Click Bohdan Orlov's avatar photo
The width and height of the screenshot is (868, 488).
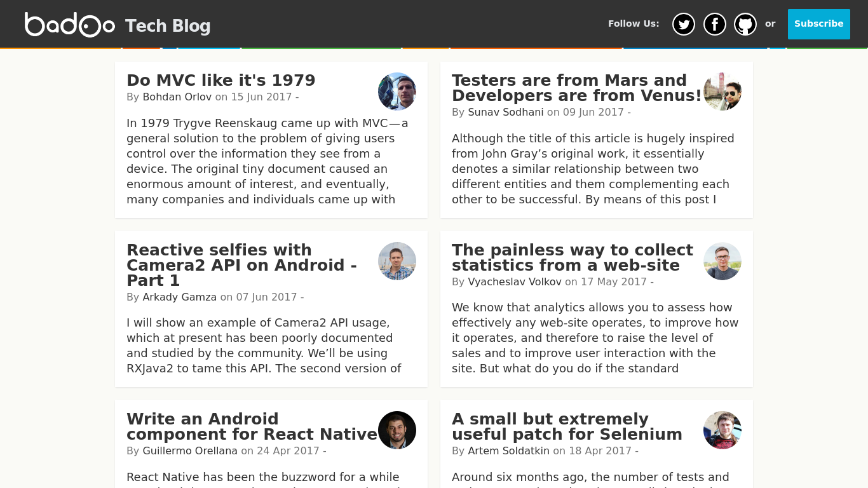(x=397, y=91)
